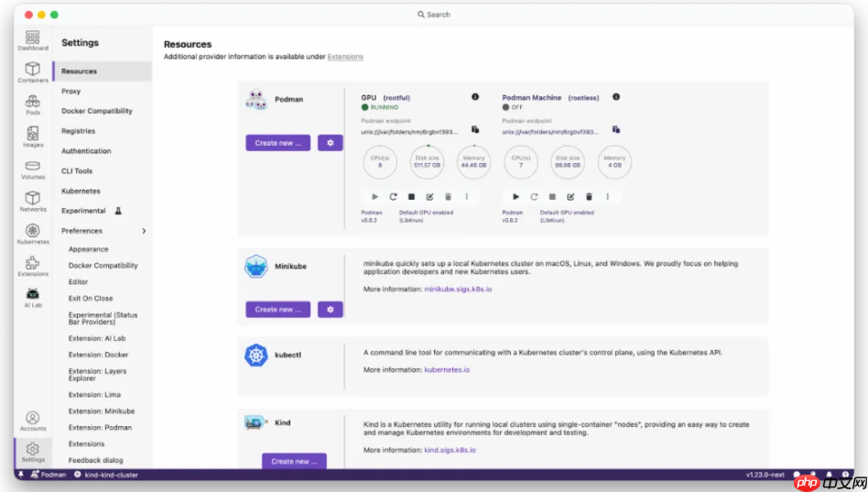Open the minikube.sigs.k8s.io link
Screen dimensions: 868x492
coord(458,289)
